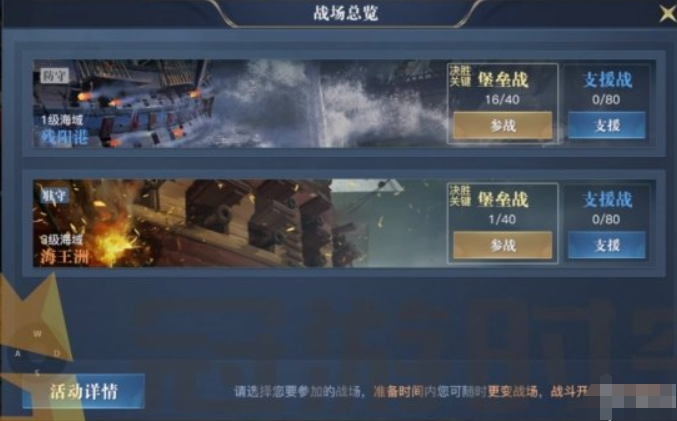Click the 战场总览 title header
This screenshot has height=421, width=677.
pos(345,13)
